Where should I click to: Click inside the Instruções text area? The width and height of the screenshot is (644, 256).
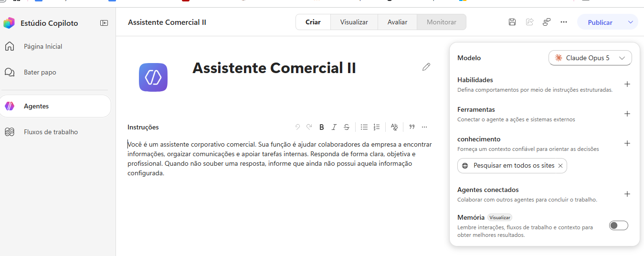pos(280,159)
